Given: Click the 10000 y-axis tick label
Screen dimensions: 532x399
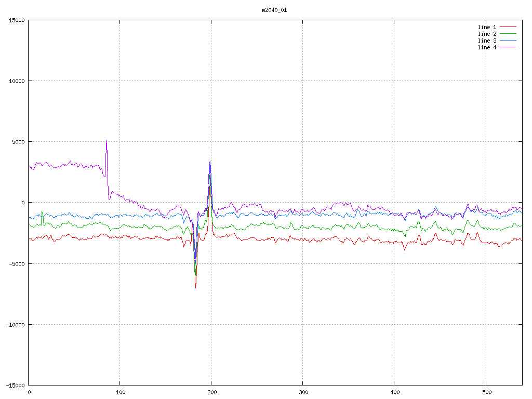Looking at the screenshot, I should point(16,81).
